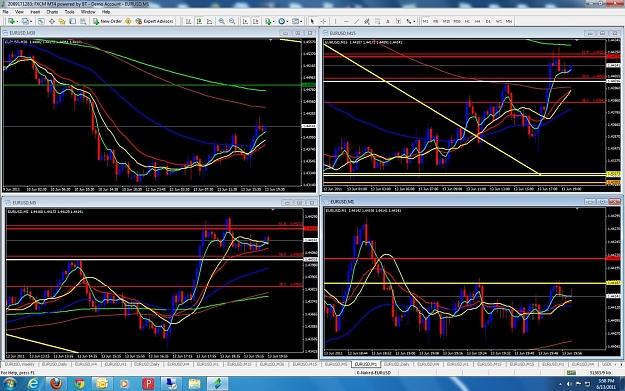
Task: Open the Windows Start button
Action: point(10,384)
